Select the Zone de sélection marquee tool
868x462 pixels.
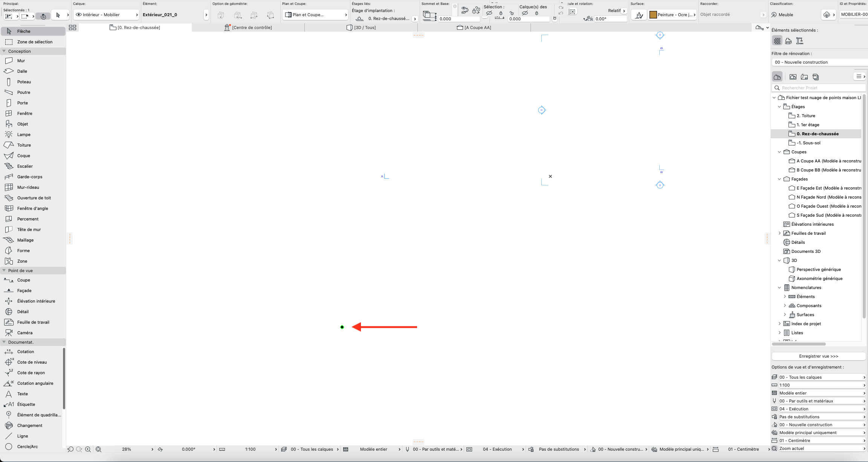point(33,42)
